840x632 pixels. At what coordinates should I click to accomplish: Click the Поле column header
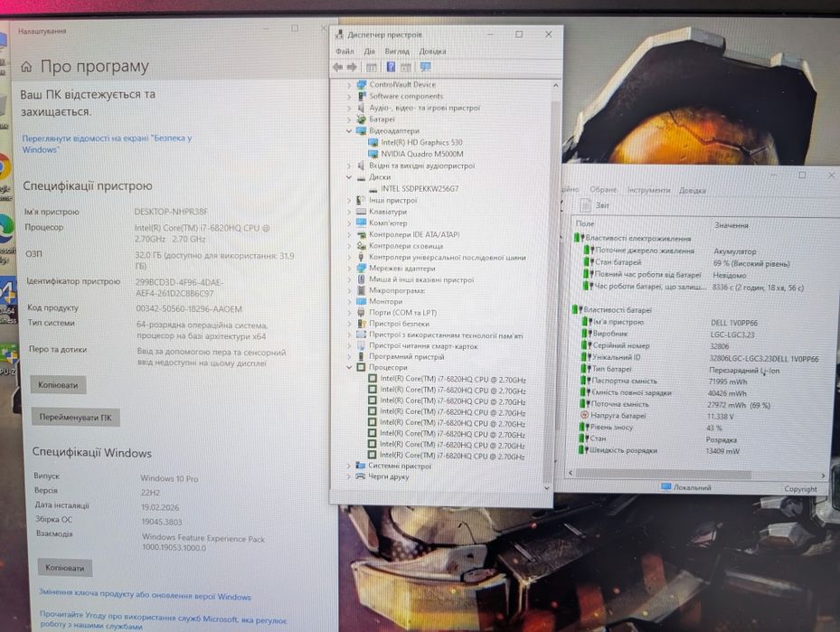pos(585,223)
